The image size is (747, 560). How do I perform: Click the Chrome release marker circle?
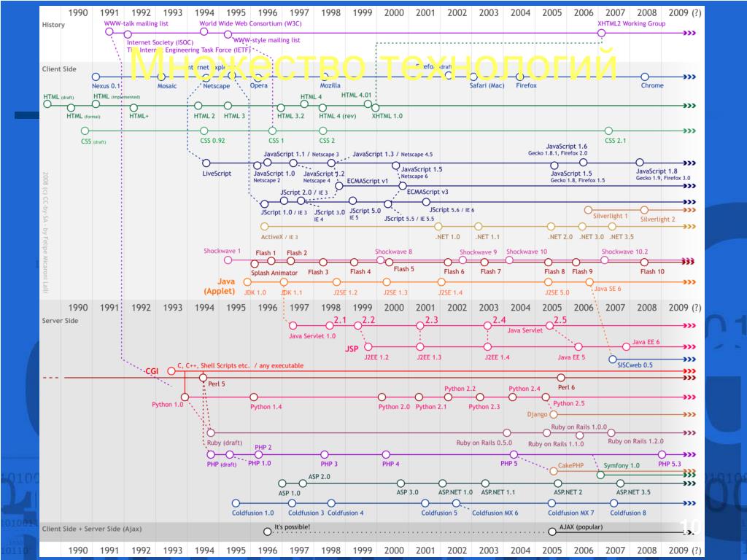645,77
